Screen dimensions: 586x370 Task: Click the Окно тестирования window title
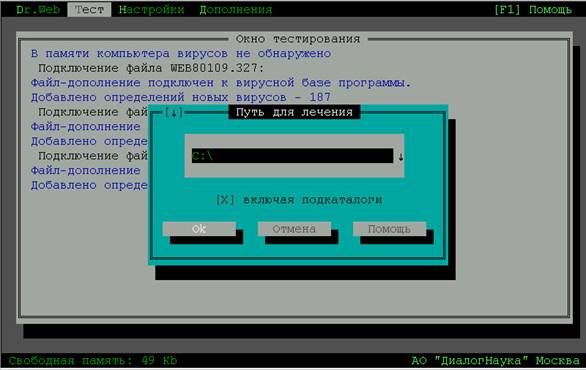pyautogui.click(x=298, y=39)
